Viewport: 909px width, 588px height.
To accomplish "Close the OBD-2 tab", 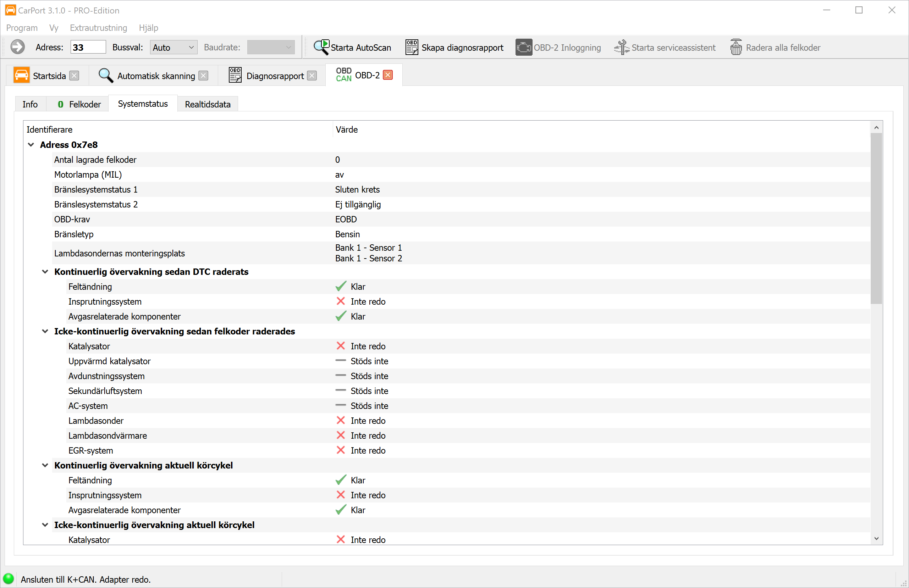I will [388, 75].
